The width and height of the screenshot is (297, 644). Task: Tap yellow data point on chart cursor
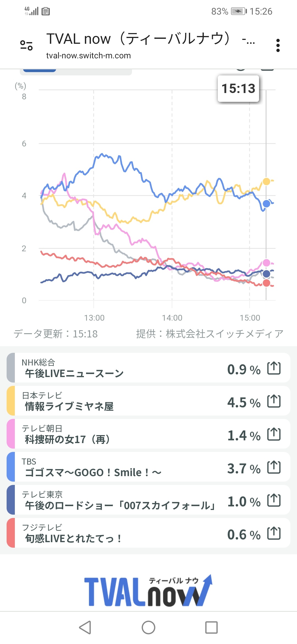tap(266, 181)
